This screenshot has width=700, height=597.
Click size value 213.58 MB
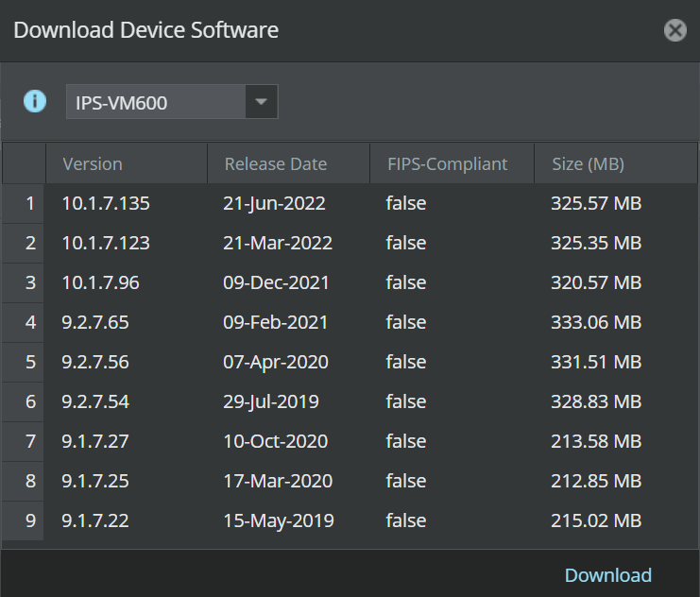pos(596,442)
